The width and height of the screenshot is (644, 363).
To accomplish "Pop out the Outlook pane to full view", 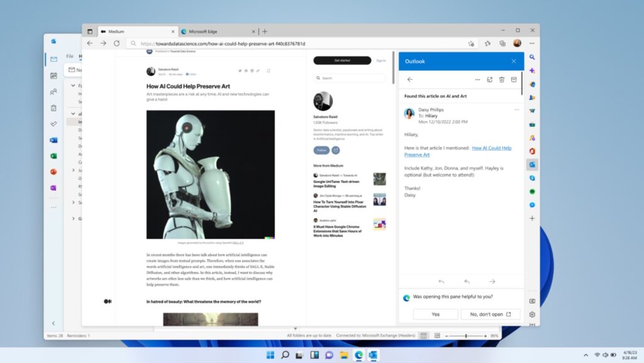I will coord(490,80).
